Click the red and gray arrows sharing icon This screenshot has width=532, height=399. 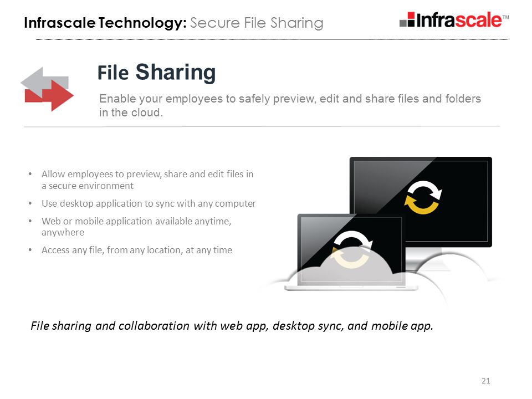[47, 89]
